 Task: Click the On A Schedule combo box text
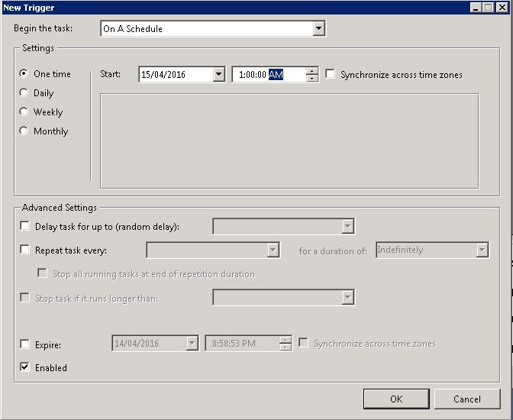pos(133,29)
